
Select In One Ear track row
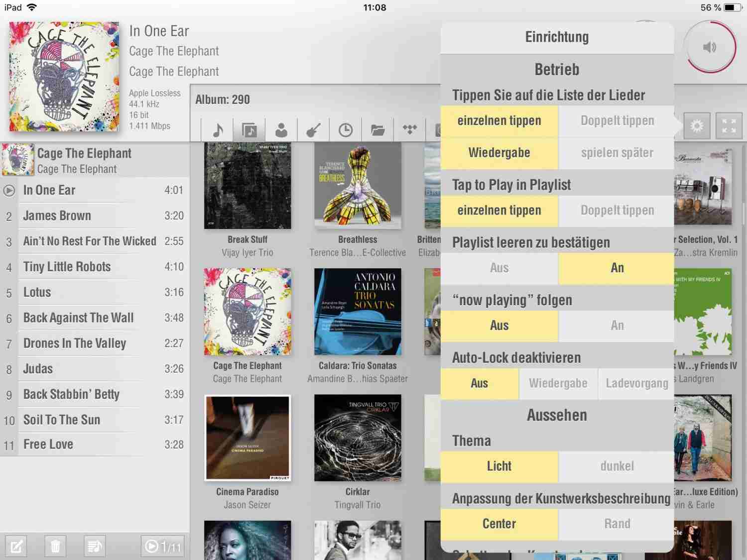pyautogui.click(x=95, y=190)
